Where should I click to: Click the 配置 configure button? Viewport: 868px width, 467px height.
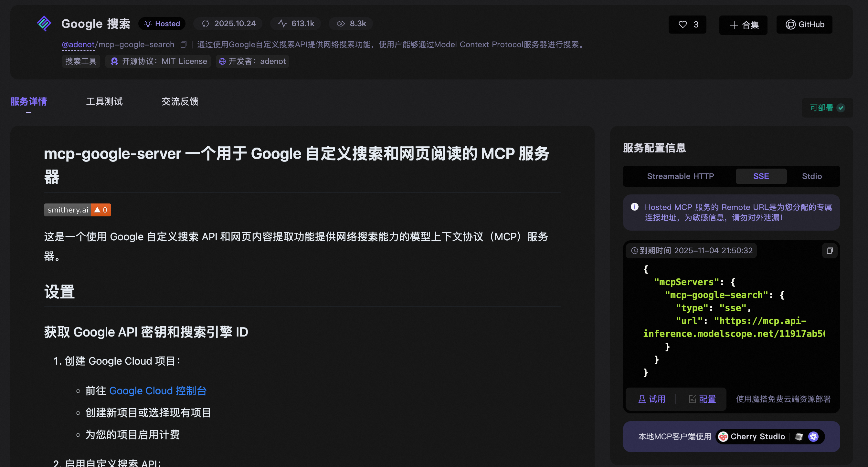(702, 399)
